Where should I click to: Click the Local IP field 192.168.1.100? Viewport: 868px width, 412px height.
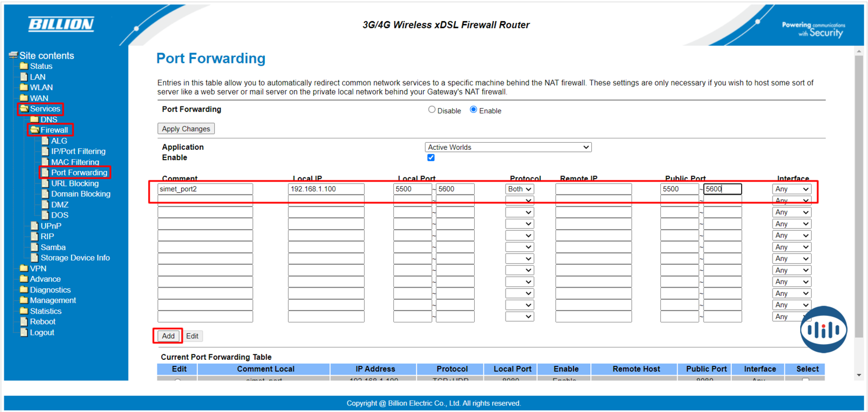click(x=325, y=189)
